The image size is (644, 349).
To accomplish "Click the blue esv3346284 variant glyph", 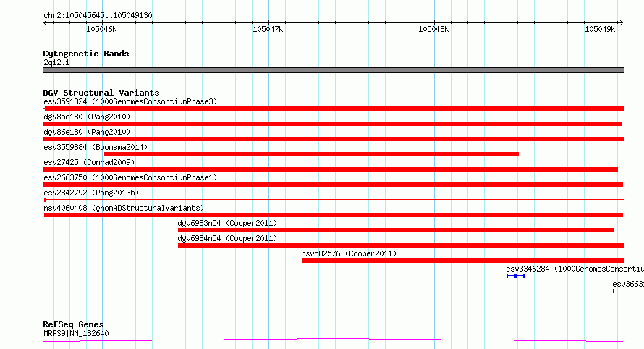I will click(515, 276).
